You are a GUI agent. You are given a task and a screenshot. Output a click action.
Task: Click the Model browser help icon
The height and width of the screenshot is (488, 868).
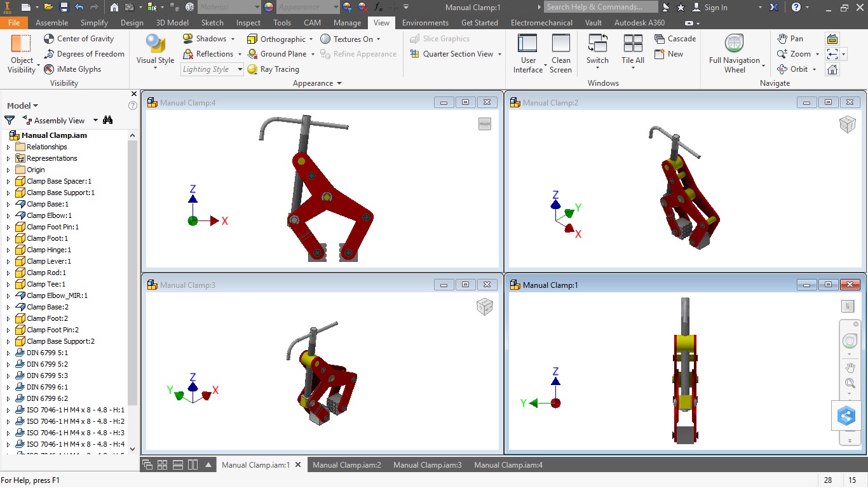click(x=132, y=105)
